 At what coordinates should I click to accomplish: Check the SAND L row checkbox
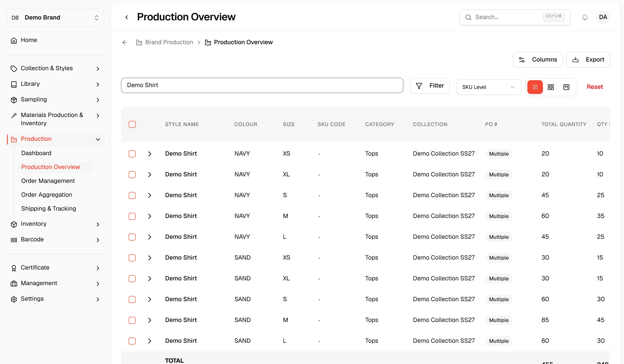tap(132, 341)
